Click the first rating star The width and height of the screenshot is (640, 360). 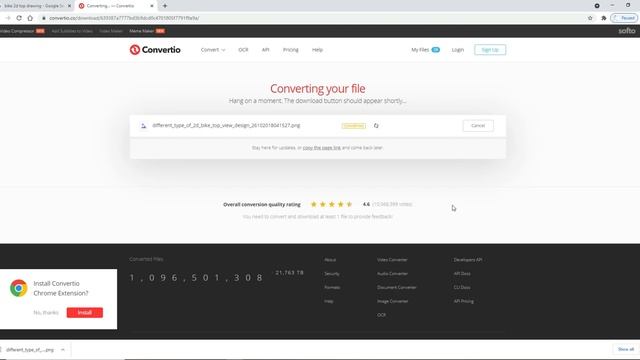pyautogui.click(x=313, y=204)
